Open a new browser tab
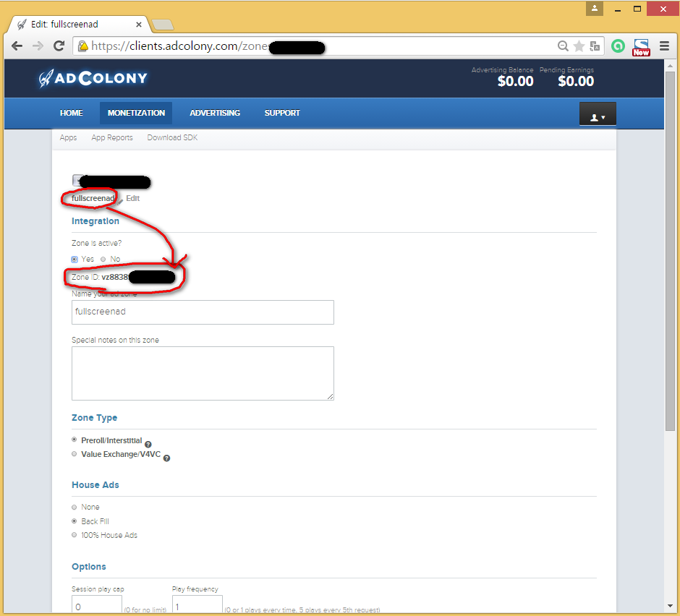Image resolution: width=680 pixels, height=616 pixels. pos(163,25)
